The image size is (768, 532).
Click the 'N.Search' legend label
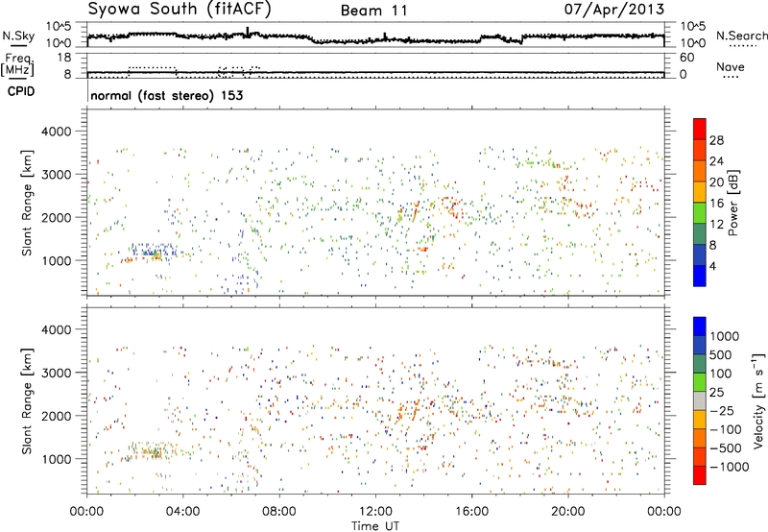[x=741, y=36]
